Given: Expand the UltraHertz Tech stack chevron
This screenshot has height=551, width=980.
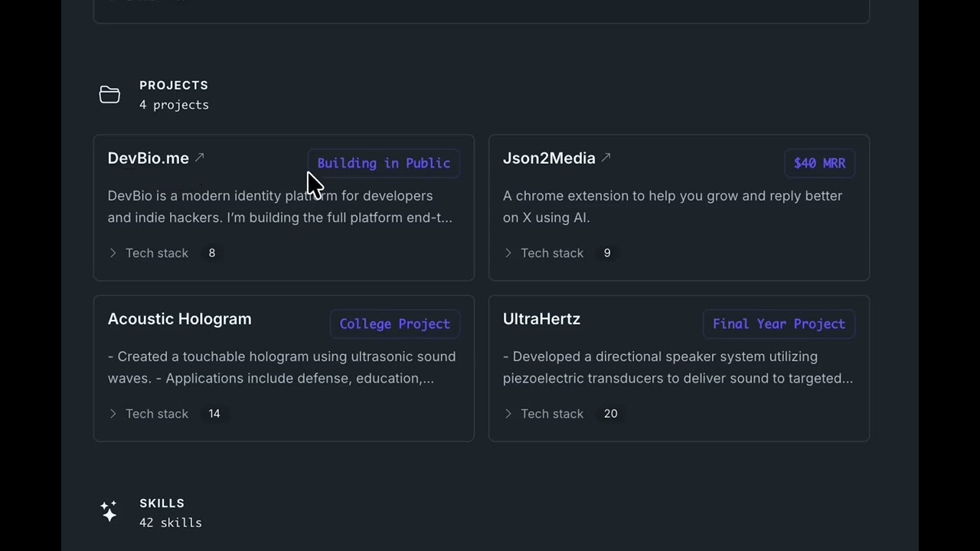Looking at the screenshot, I should click(x=508, y=413).
